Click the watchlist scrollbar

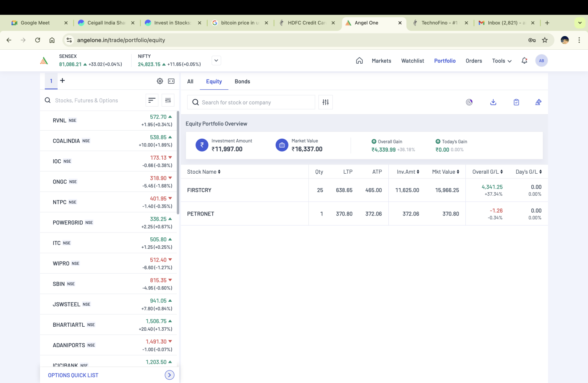tap(178, 162)
